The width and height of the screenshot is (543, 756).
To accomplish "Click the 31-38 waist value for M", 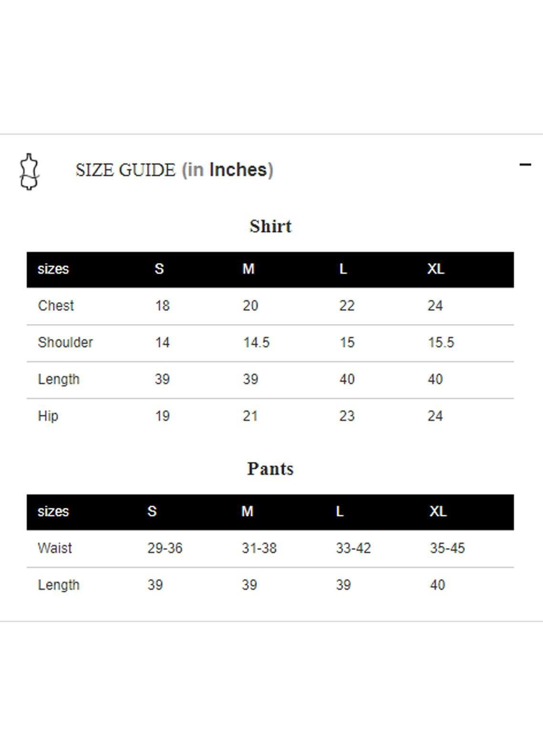I will click(259, 548).
